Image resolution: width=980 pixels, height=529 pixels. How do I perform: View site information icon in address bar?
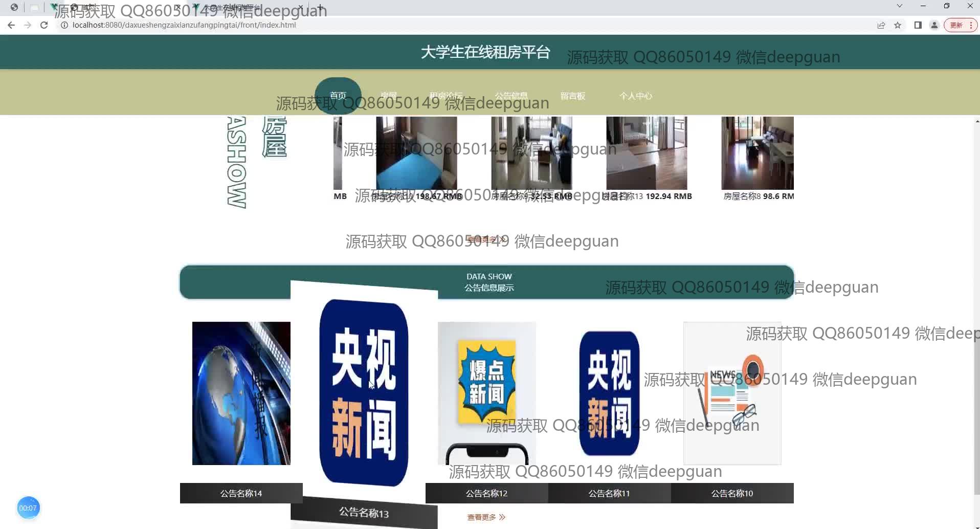coord(64,25)
